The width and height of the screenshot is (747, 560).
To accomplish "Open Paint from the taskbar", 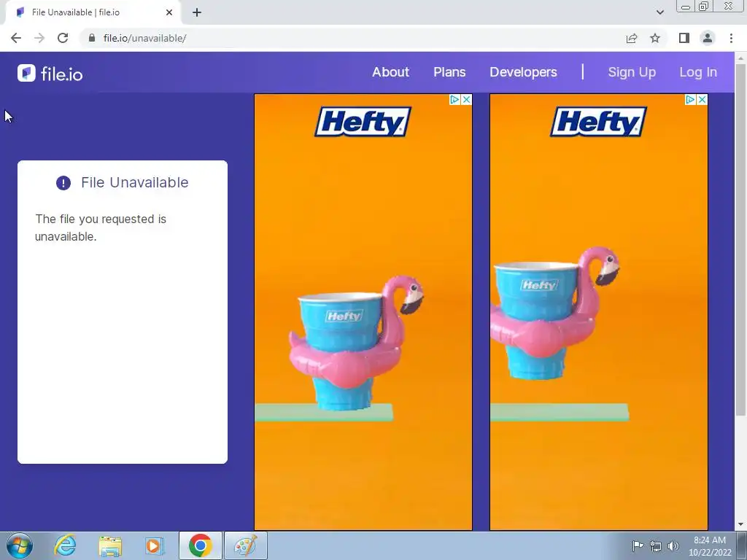I will tap(245, 545).
